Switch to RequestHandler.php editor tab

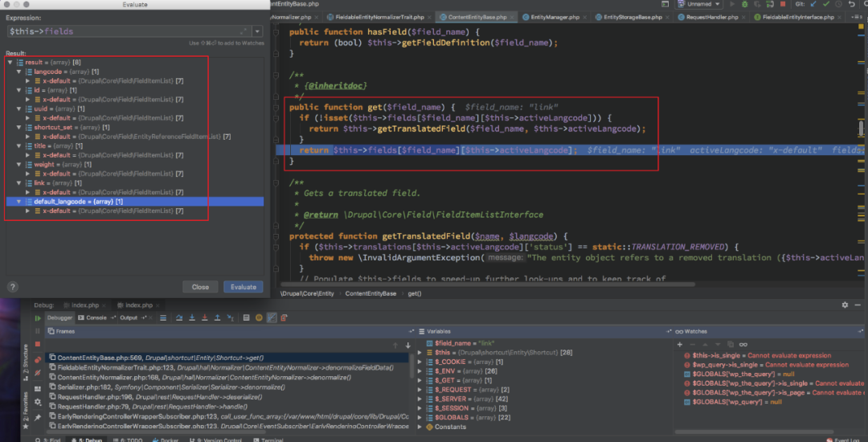(712, 17)
